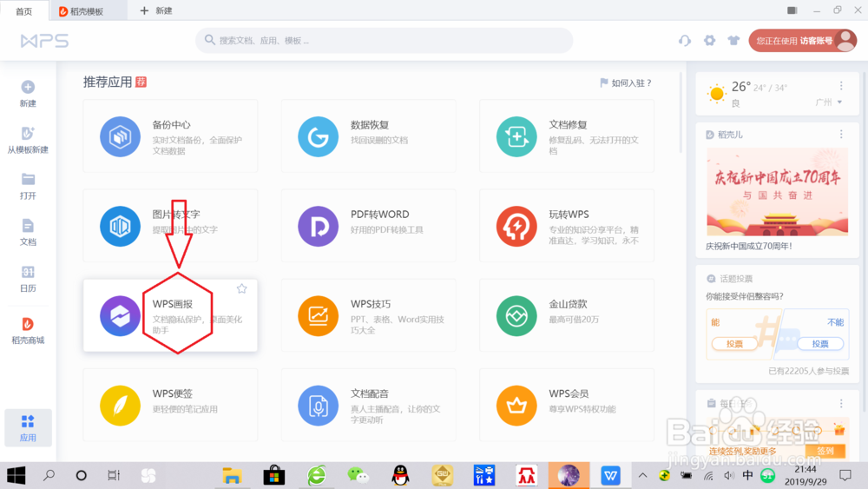The image size is (868, 489).
Task: Open the Windows Start menu
Action: (16, 475)
